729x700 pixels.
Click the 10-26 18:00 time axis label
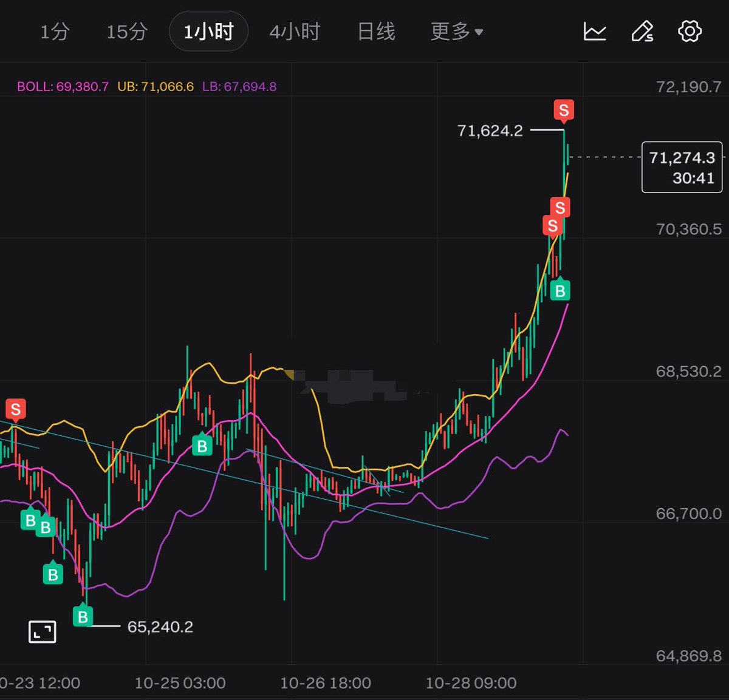click(x=326, y=683)
